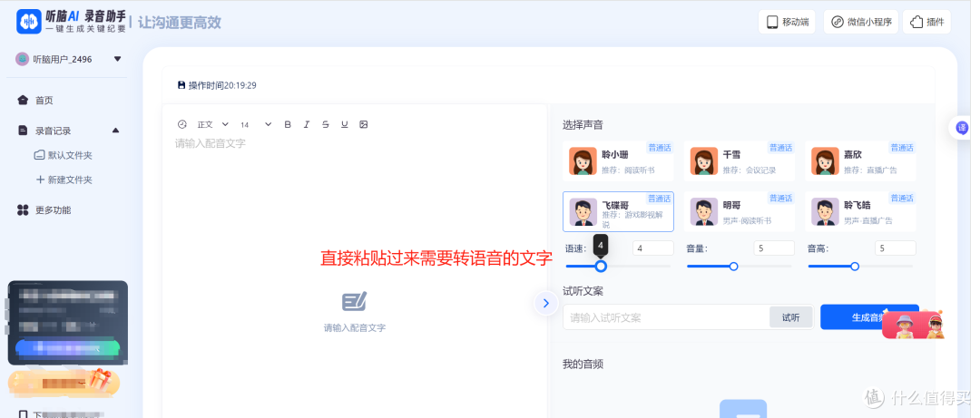Image resolution: width=980 pixels, height=418 pixels.
Task: Click the 音量 slider handle
Action: click(734, 267)
